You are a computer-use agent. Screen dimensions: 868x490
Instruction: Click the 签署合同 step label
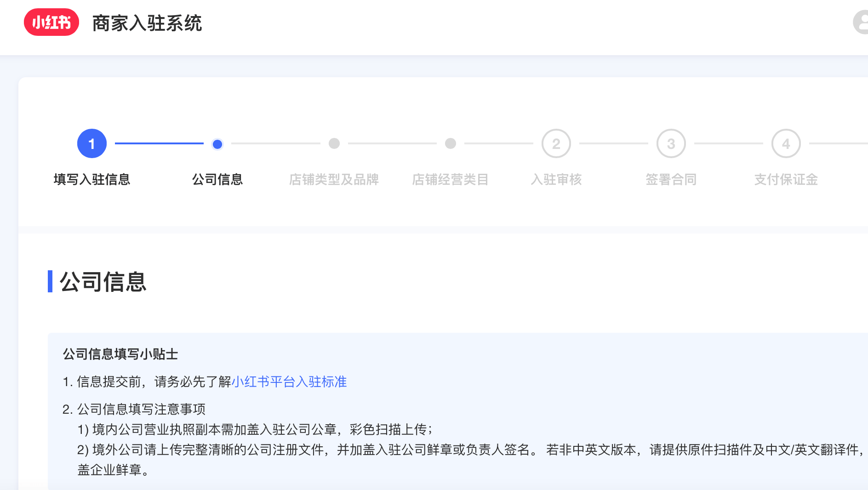pyautogui.click(x=671, y=179)
